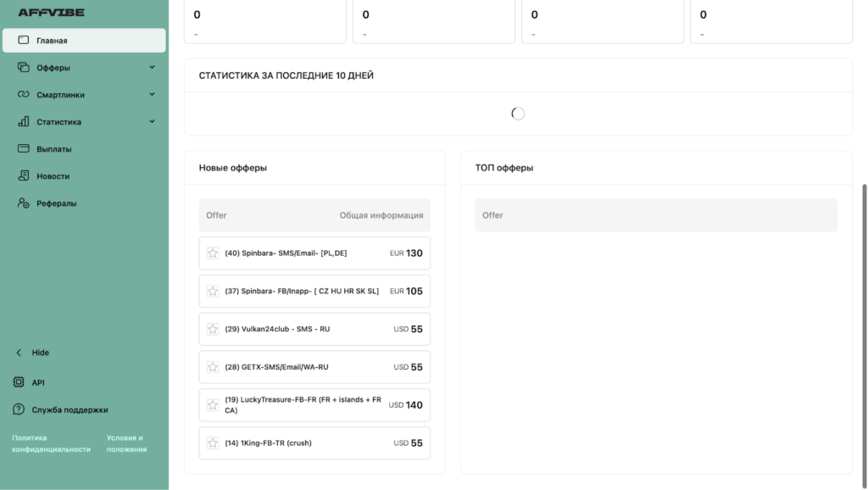868x490 pixels.
Task: Toggle star for 1King-FB-TR (crush) offer
Action: coord(213,443)
